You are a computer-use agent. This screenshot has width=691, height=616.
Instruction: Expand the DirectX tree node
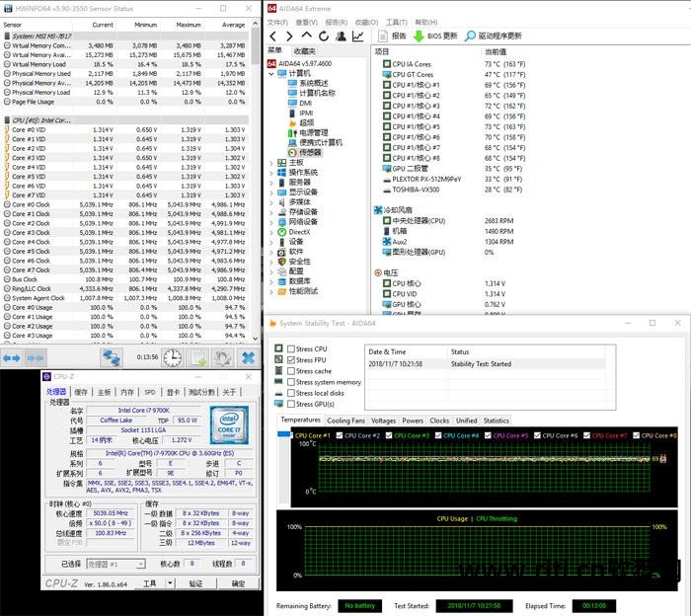click(271, 232)
